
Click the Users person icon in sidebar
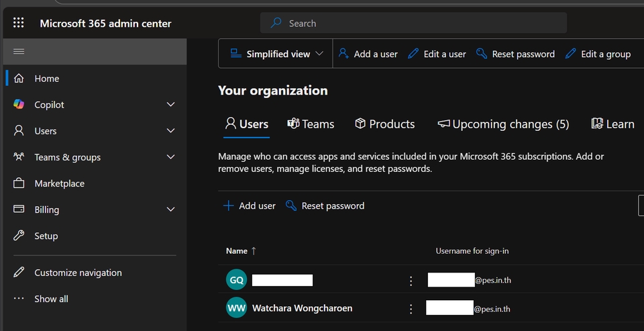click(19, 131)
